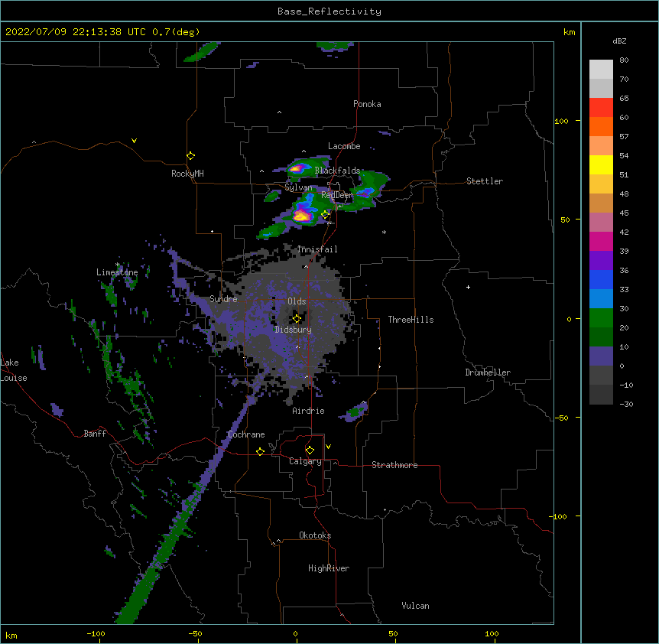Pick the magenta 39-42 dBZ legend swatch
Viewport: 659px width, 644px height.
pyautogui.click(x=601, y=241)
